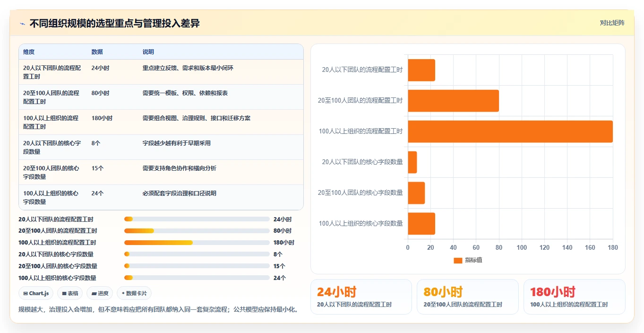Select the 表格 tag chip

click(70, 293)
